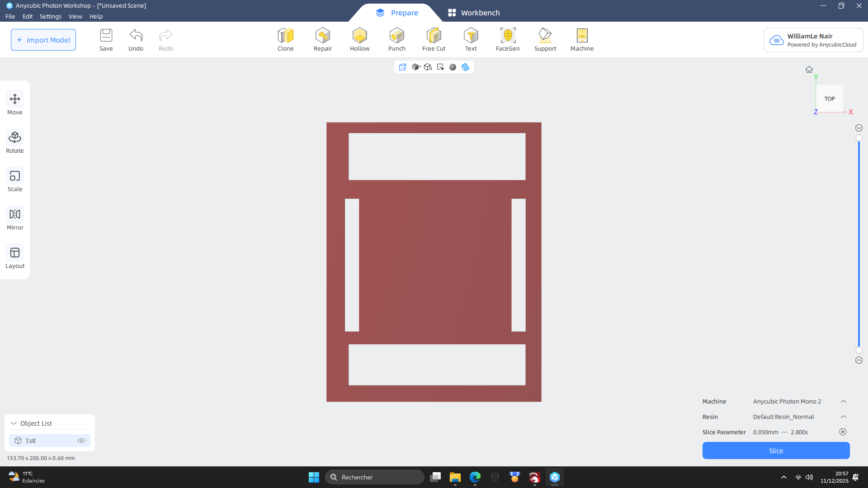This screenshot has width=868, height=488.
Task: Open the Support tool
Action: tap(545, 40)
